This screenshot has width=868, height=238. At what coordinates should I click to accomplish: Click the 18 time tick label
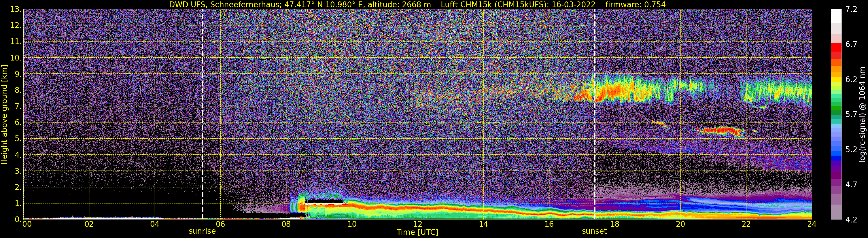(614, 224)
